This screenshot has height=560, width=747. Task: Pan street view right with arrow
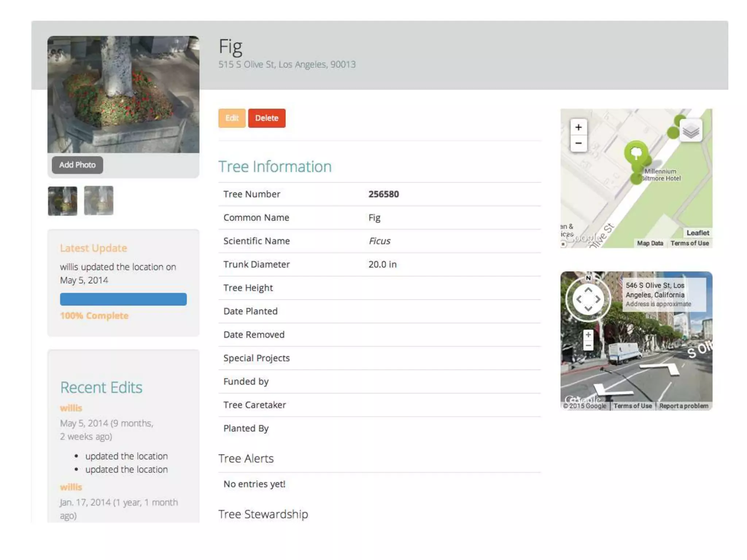coord(598,299)
